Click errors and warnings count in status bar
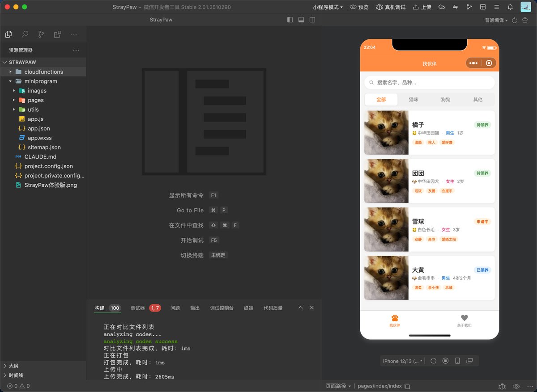The width and height of the screenshot is (537, 392). point(18,386)
